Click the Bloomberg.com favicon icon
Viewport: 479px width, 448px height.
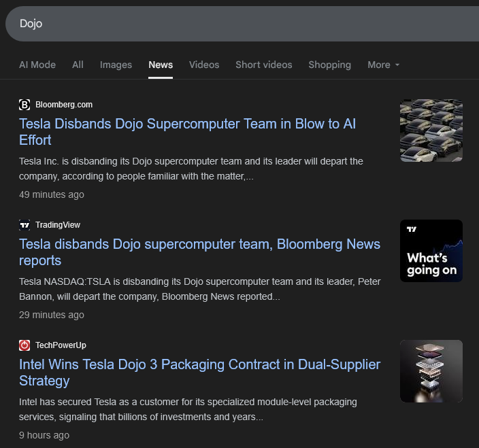pyautogui.click(x=24, y=105)
